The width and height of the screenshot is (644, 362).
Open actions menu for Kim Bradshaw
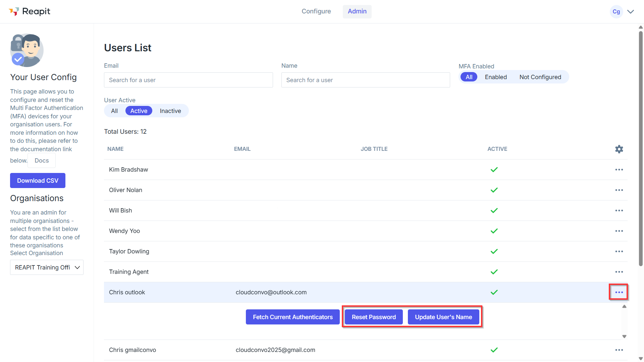pyautogui.click(x=619, y=170)
